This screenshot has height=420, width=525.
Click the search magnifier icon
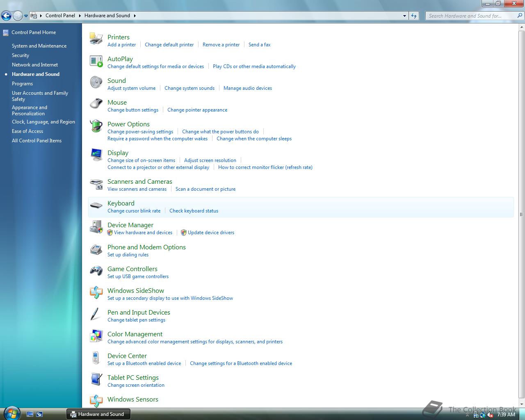pos(520,16)
